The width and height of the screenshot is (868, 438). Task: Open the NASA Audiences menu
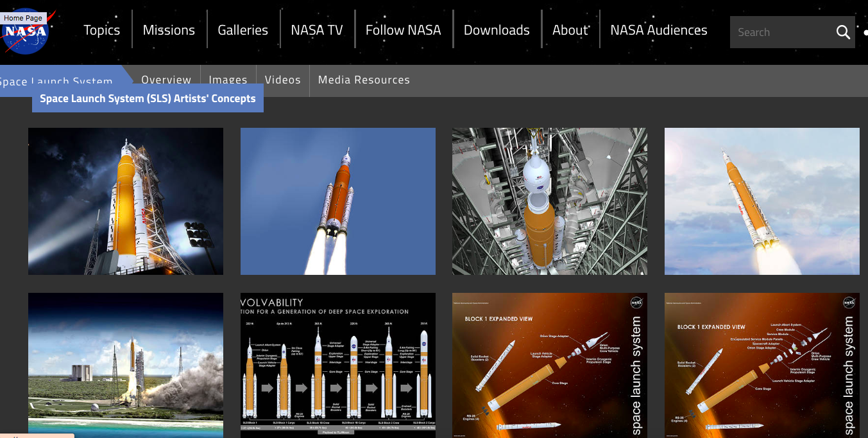(x=659, y=30)
